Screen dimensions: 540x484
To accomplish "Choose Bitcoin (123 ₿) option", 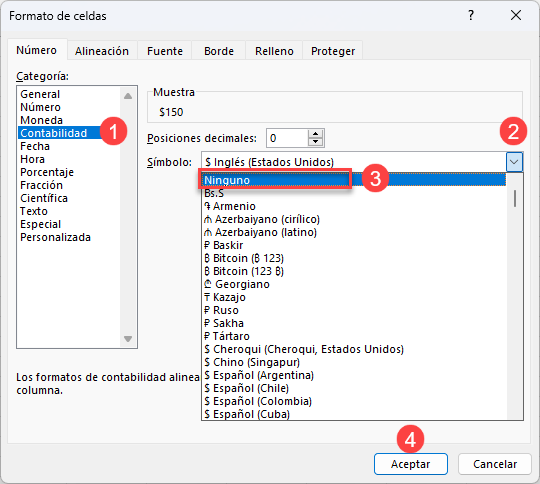I will point(354,271).
